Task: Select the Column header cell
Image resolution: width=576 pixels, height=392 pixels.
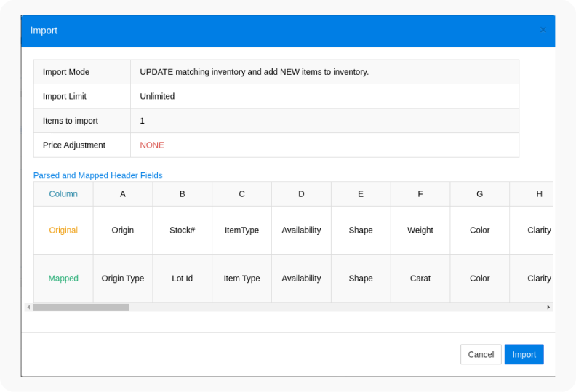Action: tap(63, 194)
